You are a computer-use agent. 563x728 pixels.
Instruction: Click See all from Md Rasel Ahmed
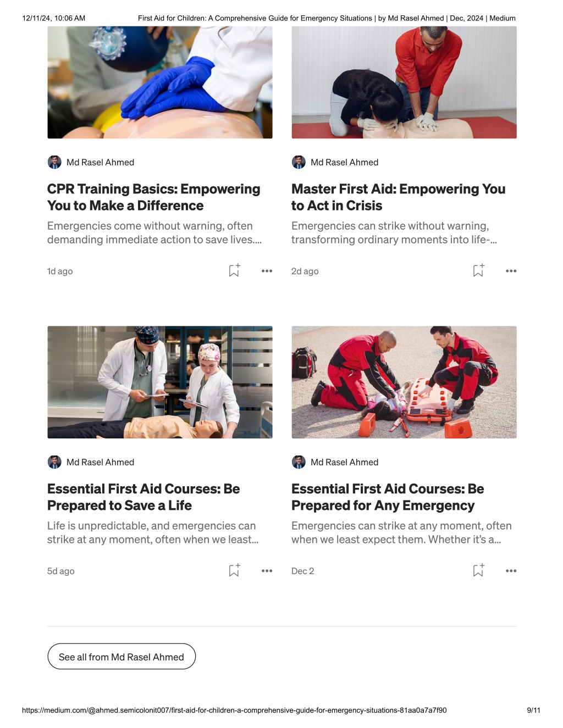point(122,657)
